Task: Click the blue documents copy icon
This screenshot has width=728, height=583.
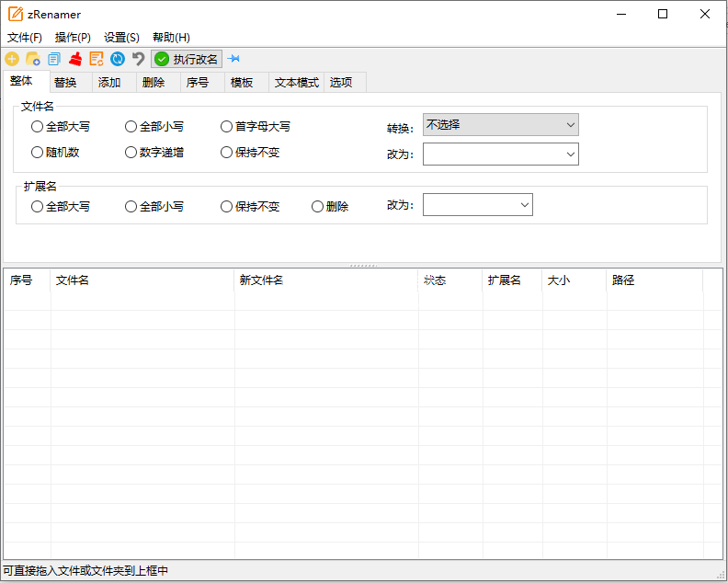Action: (54, 59)
